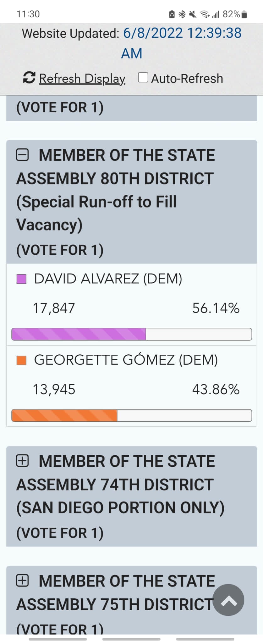Tap the alarm icon in status bar
The width and height of the screenshot is (263, 644).
(172, 14)
